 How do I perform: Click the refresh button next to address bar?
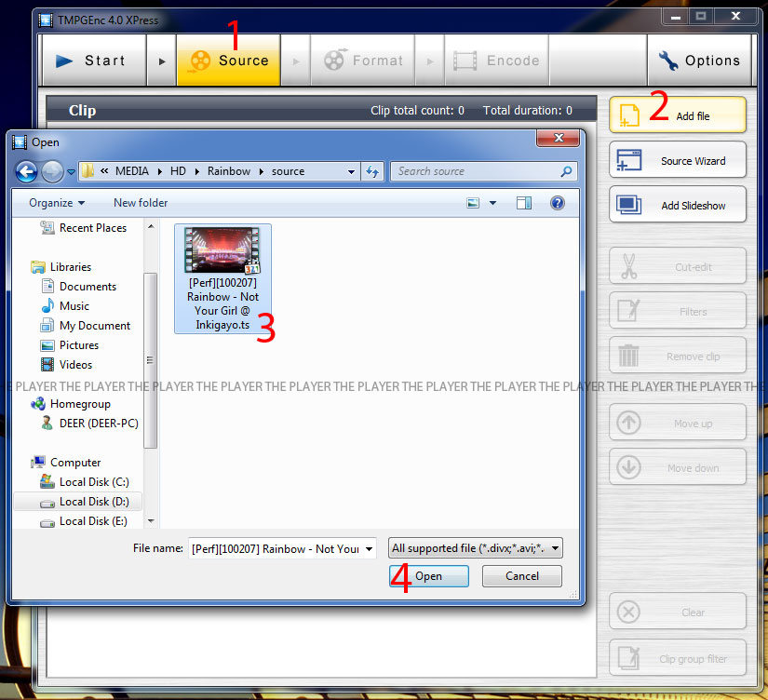tap(372, 171)
